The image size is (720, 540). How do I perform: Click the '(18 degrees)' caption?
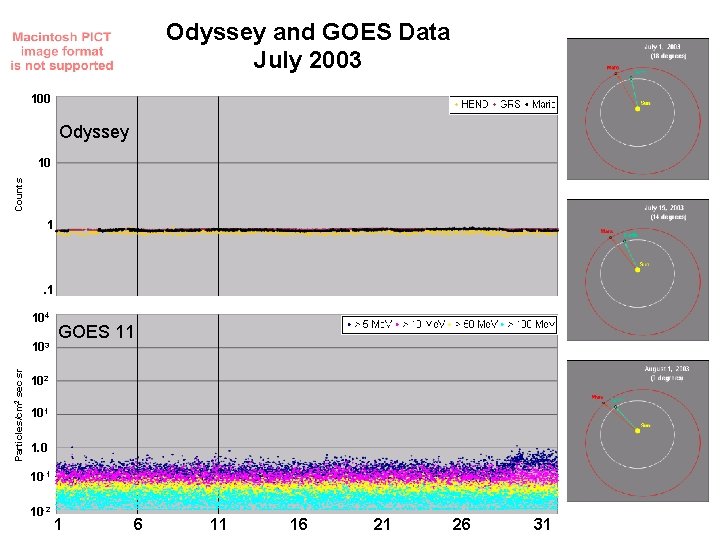(x=668, y=56)
